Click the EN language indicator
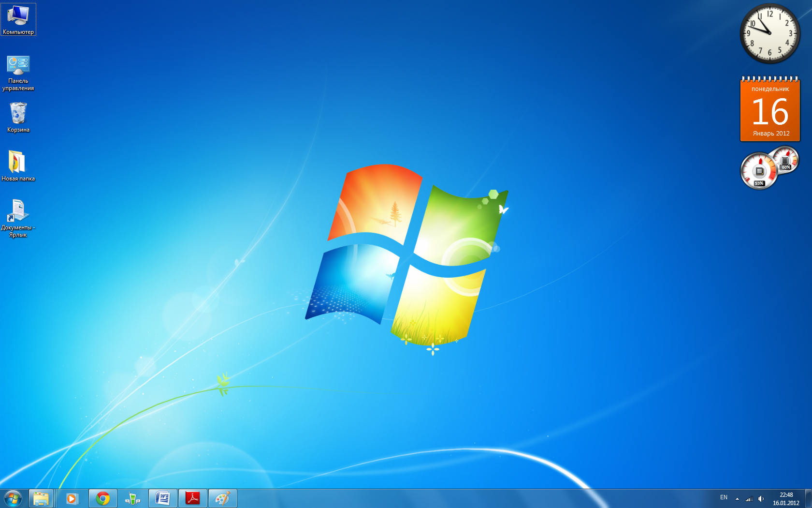 point(724,498)
